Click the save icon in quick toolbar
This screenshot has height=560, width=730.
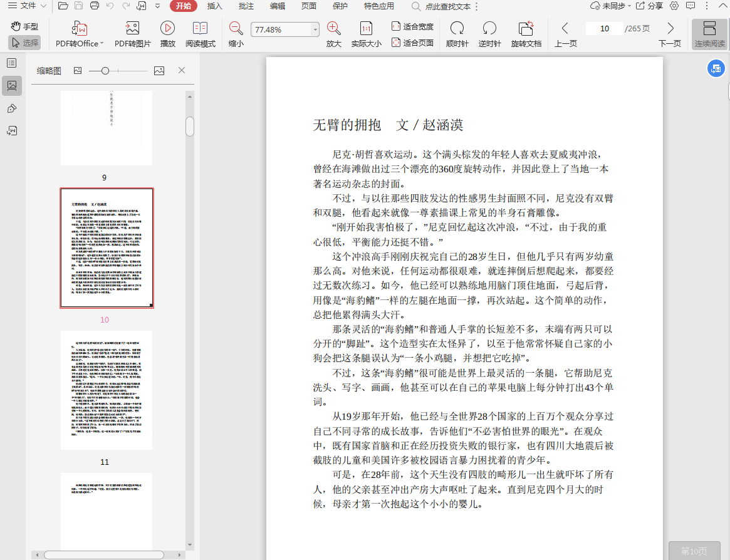pos(79,6)
